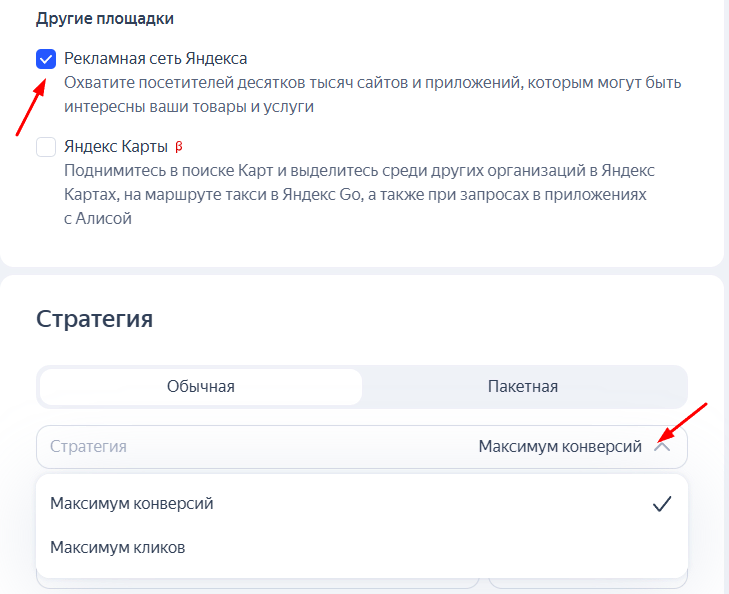Click the Яндекс Карты description about поиске Карт
Screen dimensions: 729x594
point(359,194)
